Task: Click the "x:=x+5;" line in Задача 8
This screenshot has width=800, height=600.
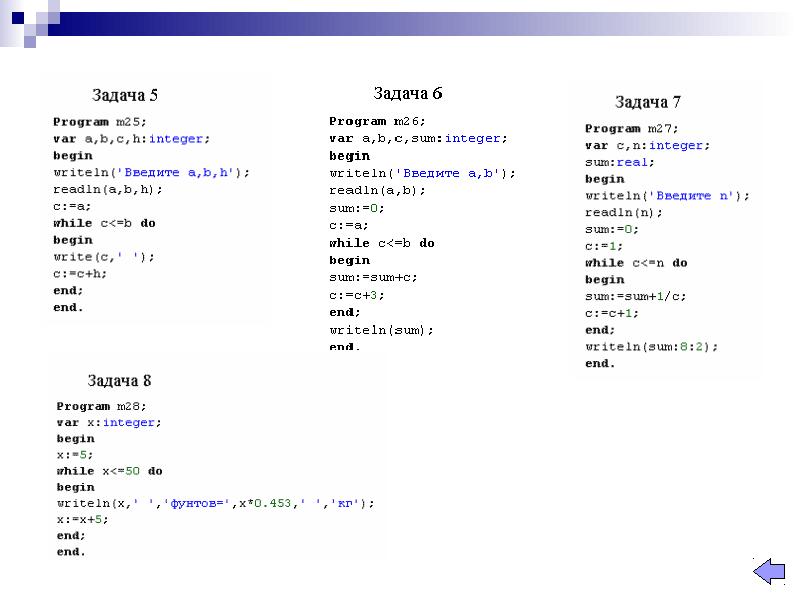Action: coord(82,519)
